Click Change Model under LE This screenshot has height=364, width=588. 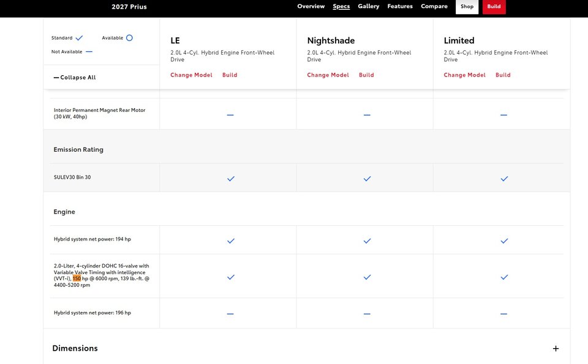[x=191, y=75]
